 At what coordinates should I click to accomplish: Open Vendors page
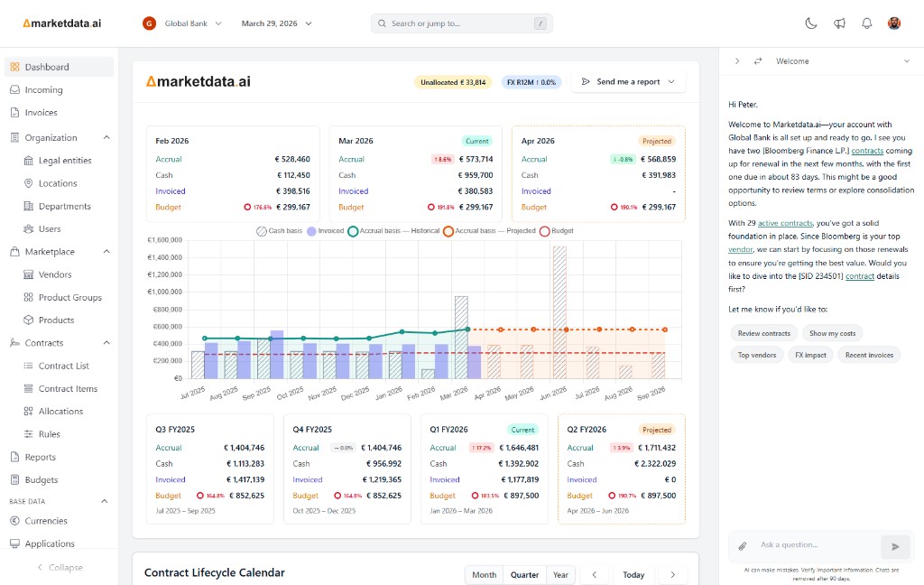(55, 274)
